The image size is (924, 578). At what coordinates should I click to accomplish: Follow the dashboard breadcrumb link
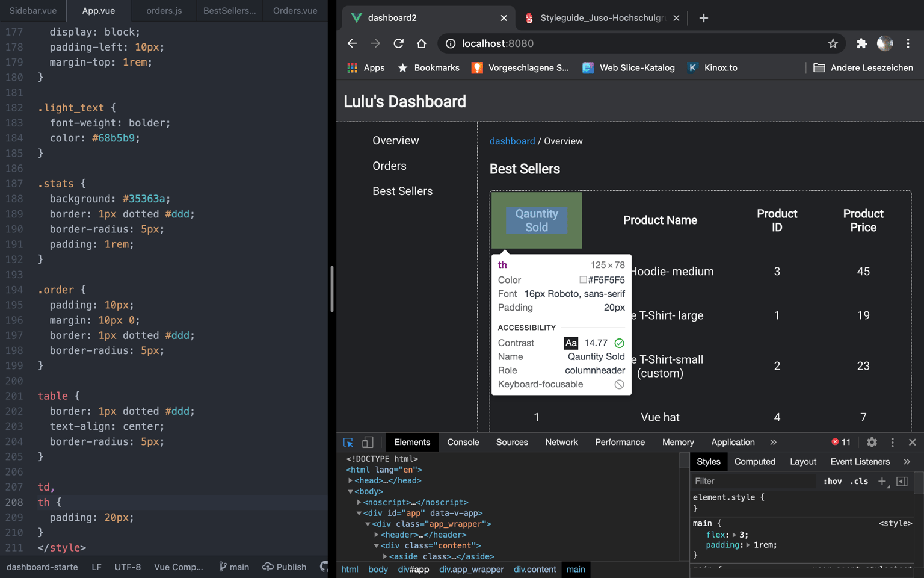[x=512, y=141]
